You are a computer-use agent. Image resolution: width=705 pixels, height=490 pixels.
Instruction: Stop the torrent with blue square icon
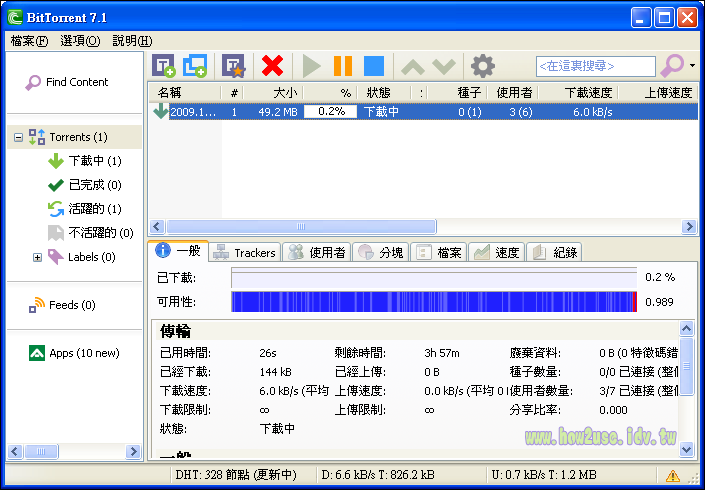374,66
